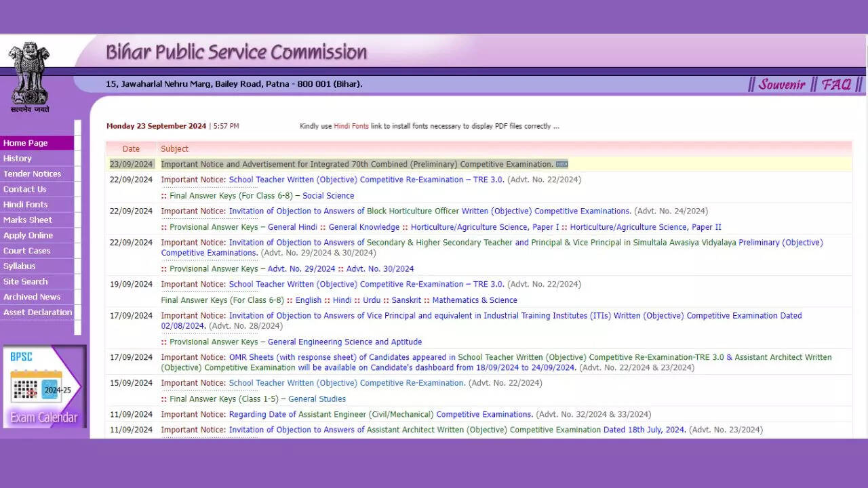Click the NEW badge beside 70th Combined notice

[561, 164]
